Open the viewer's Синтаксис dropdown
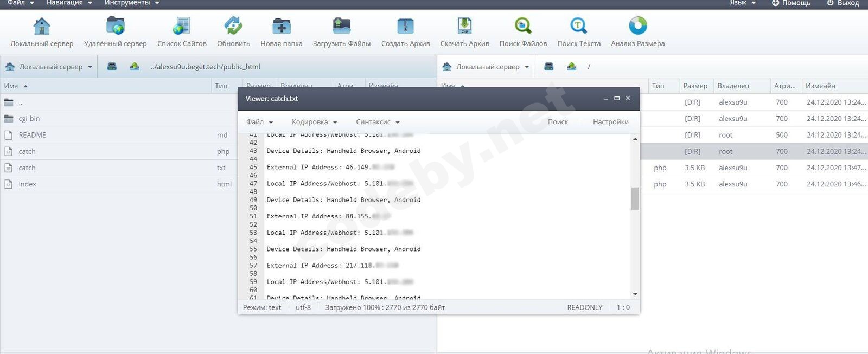Image resolution: width=868 pixels, height=354 pixels. pyautogui.click(x=378, y=122)
